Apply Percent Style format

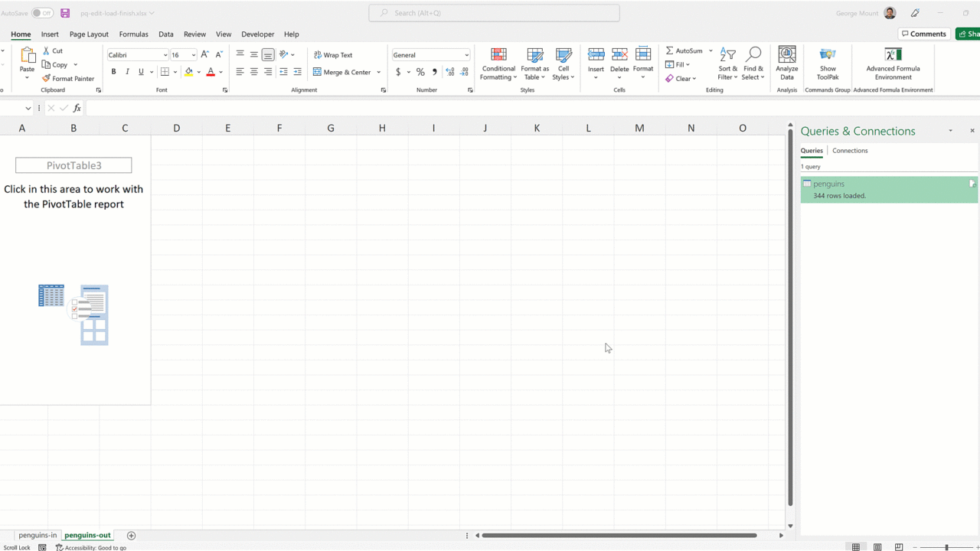[x=420, y=72]
